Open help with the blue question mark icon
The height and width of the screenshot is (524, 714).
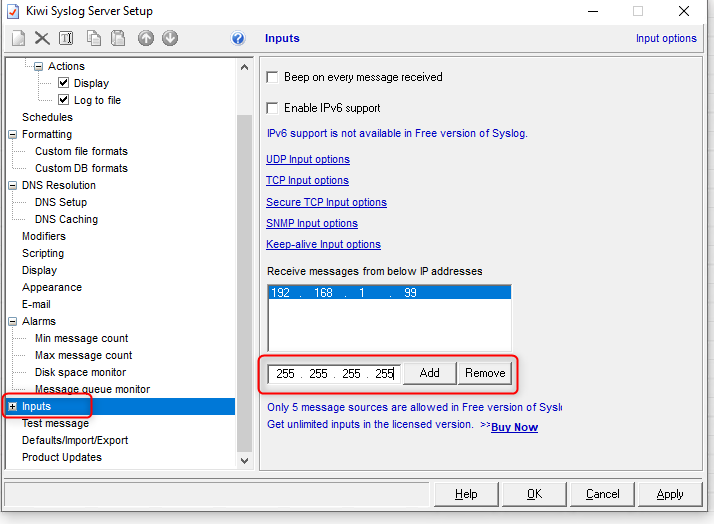coord(238,39)
